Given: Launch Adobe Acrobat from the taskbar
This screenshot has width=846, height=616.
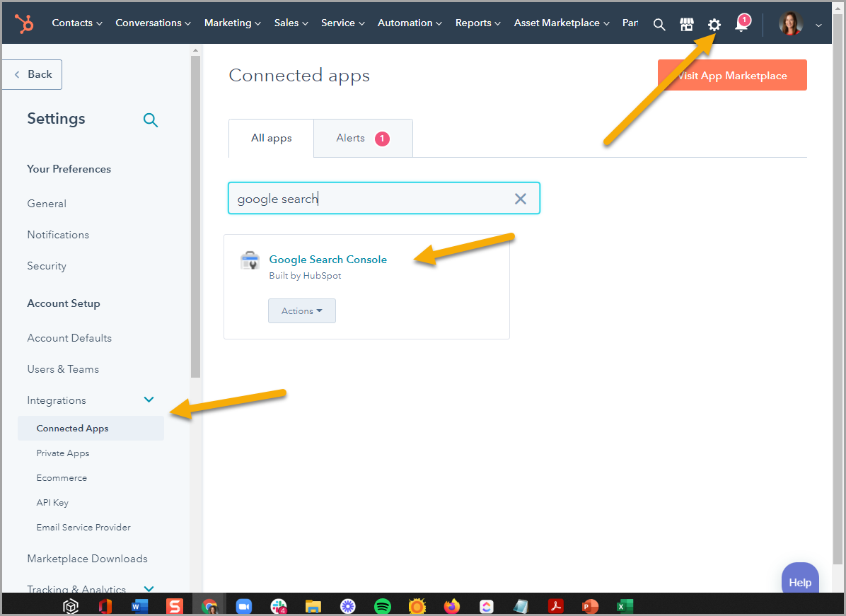Looking at the screenshot, I should click(x=556, y=606).
